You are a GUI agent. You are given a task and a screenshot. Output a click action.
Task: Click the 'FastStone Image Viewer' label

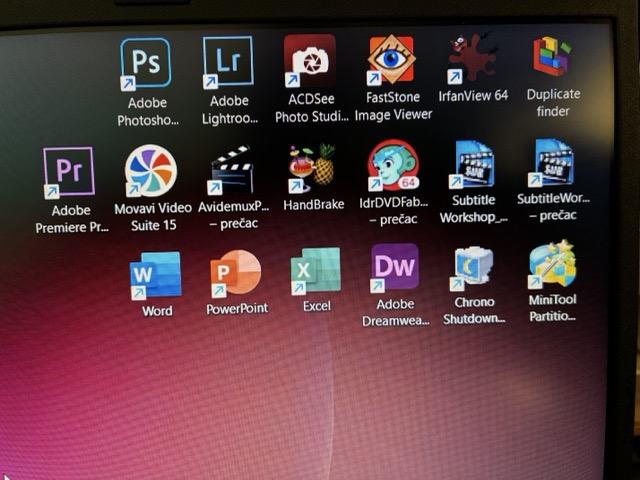(393, 106)
